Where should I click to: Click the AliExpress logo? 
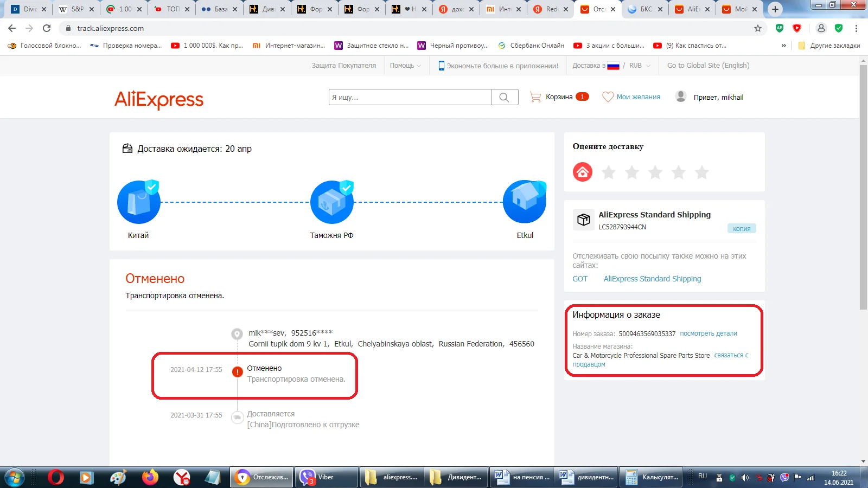[159, 99]
